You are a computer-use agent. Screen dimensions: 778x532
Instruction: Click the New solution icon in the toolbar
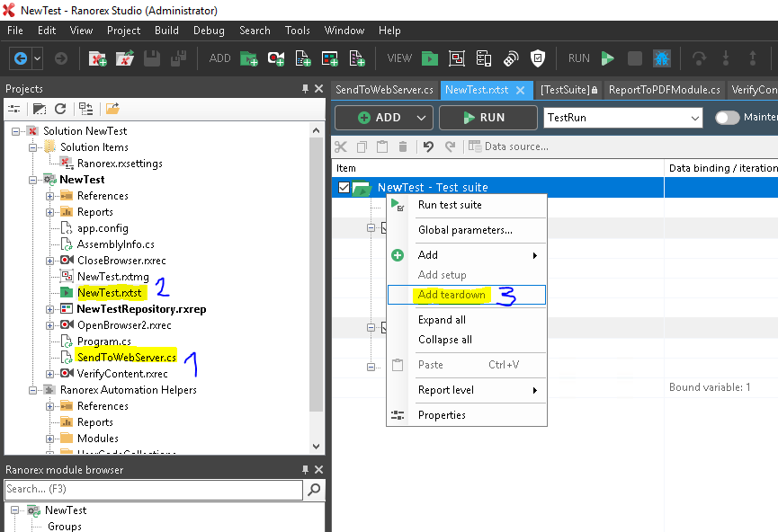tap(98, 58)
